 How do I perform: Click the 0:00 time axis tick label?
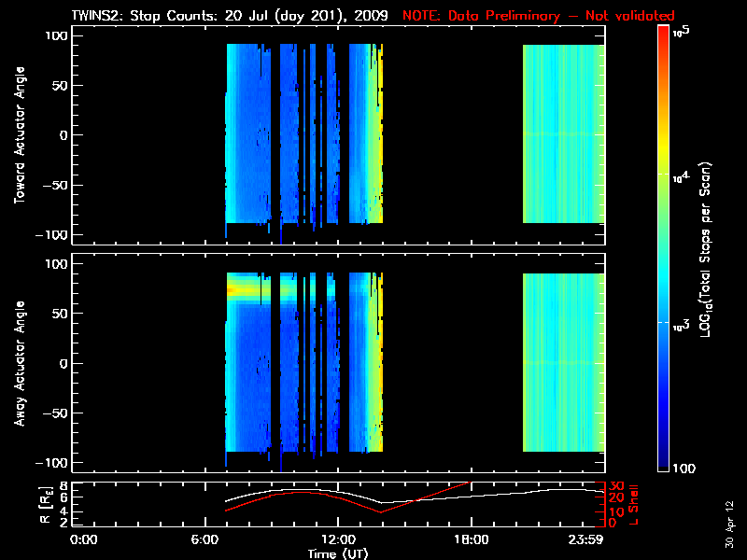pos(84,540)
